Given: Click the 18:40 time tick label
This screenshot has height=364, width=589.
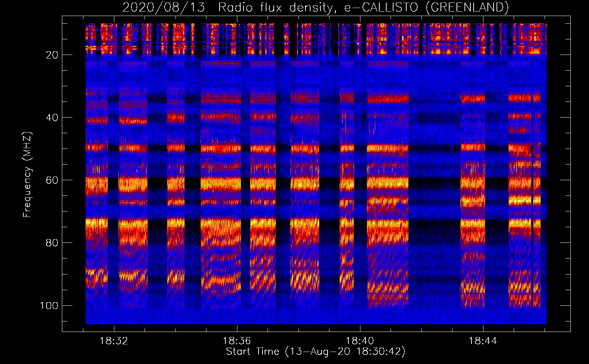Looking at the screenshot, I should [x=360, y=341].
